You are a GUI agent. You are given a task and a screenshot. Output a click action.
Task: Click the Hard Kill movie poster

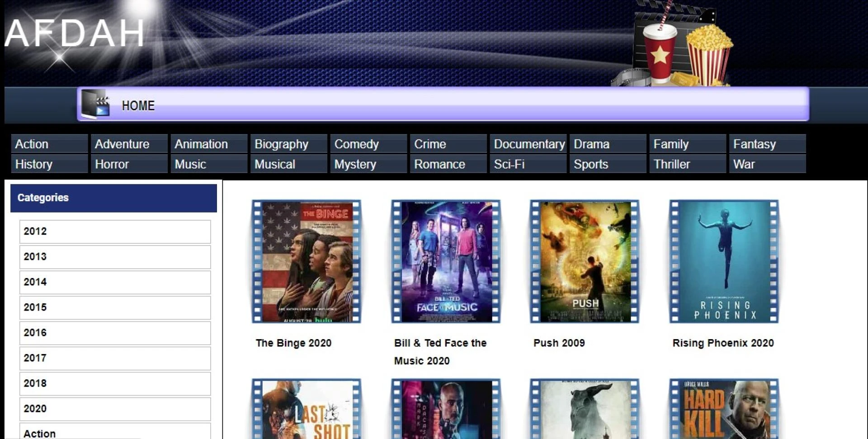(x=722, y=411)
